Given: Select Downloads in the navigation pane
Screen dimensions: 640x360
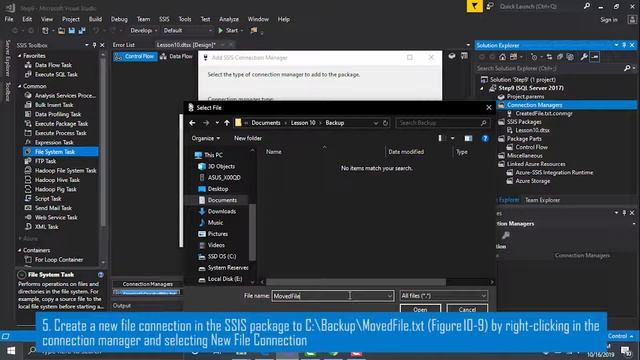Looking at the screenshot, I should pyautogui.click(x=222, y=211).
